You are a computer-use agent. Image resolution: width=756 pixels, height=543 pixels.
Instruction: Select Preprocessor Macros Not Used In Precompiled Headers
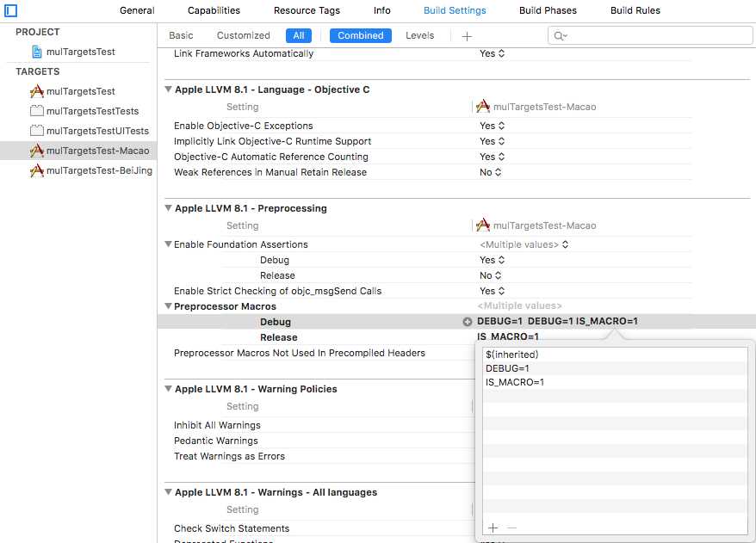(x=300, y=353)
